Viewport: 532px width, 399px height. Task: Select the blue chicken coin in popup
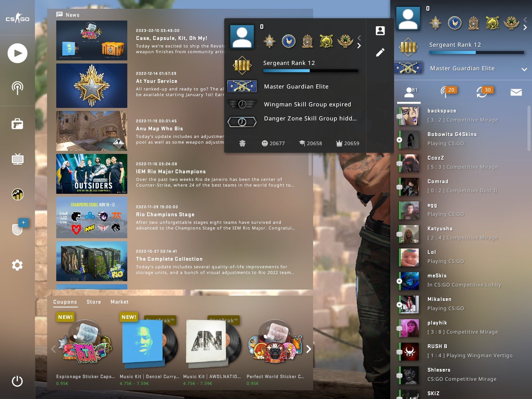[x=289, y=41]
